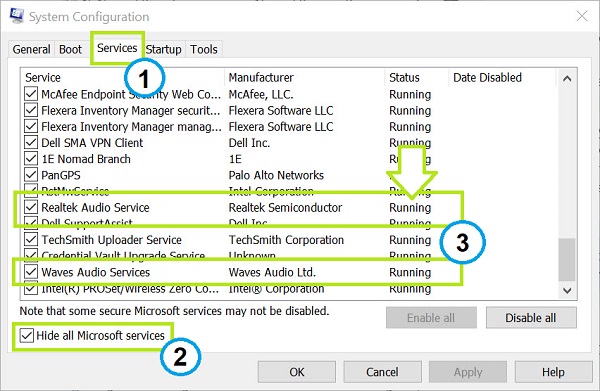Toggle Hide all Microsoft services checkbox
The height and width of the screenshot is (391, 600).
pos(26,336)
